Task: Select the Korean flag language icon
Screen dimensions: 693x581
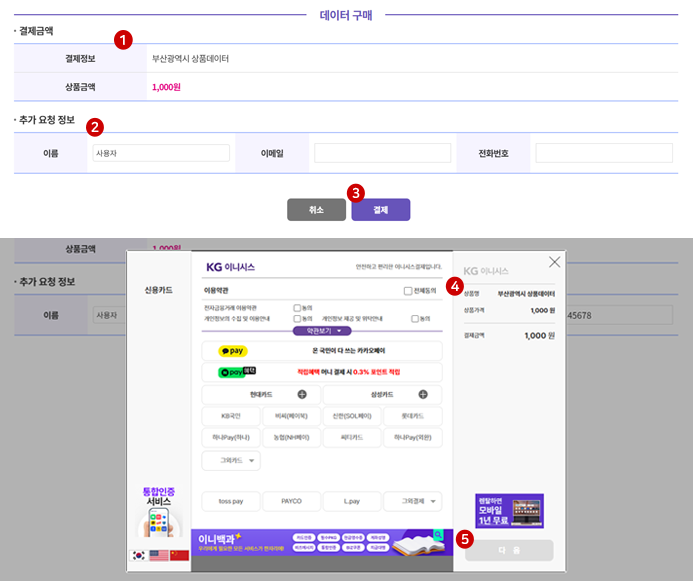Action: [139, 555]
